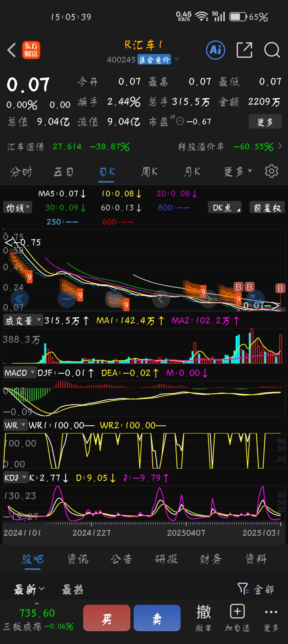Open the DK点 selector
288x644 pixels.
[x=224, y=207]
